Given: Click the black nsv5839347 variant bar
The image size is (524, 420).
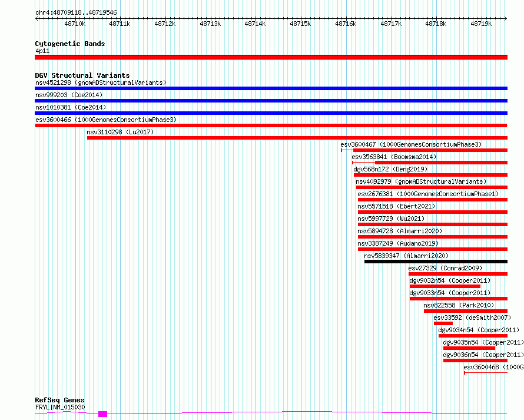Looking at the screenshot, I should click(x=436, y=262).
